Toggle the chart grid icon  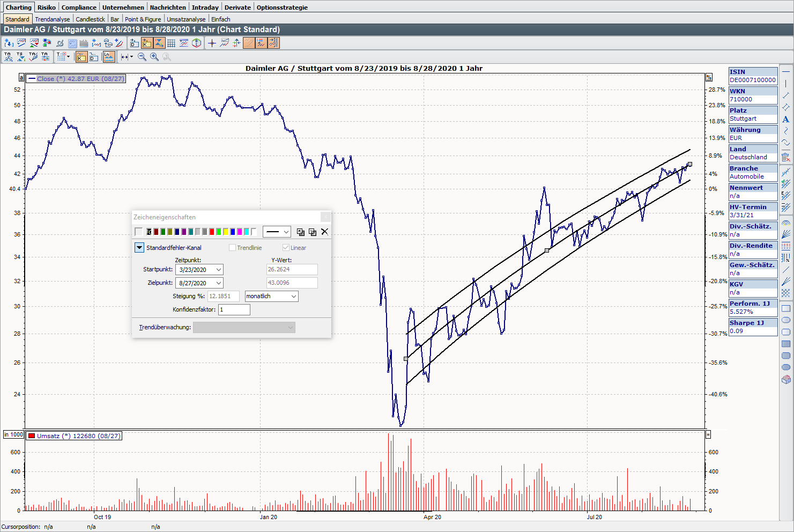point(171,43)
